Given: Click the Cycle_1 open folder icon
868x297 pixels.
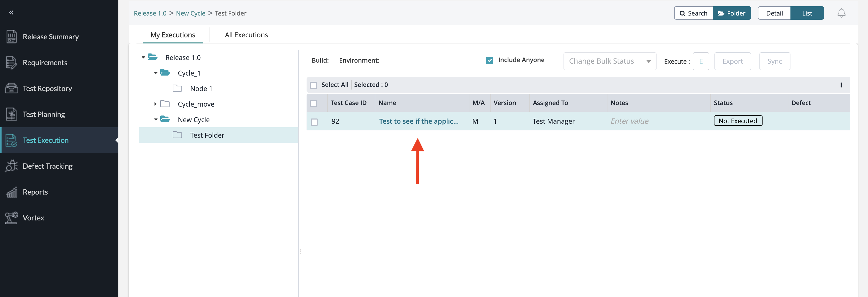Looking at the screenshot, I should [x=165, y=72].
